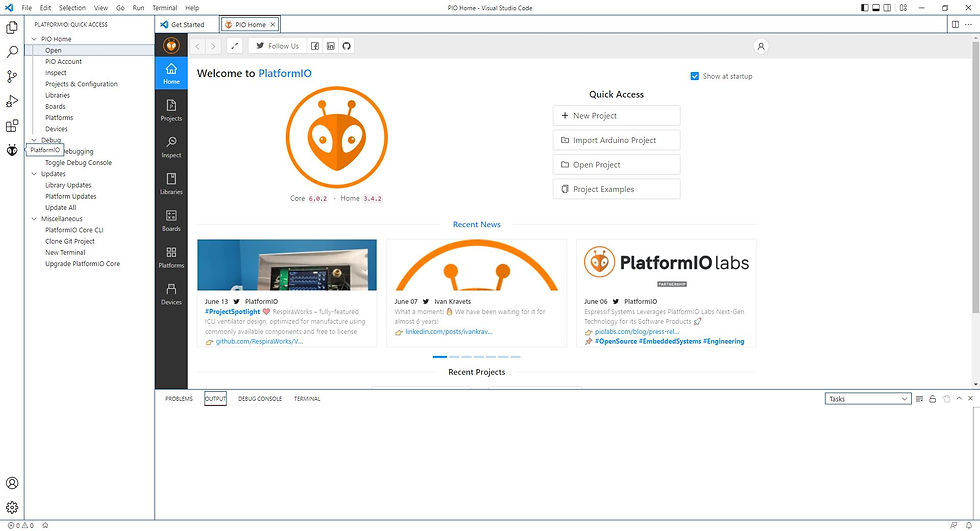This screenshot has height=531, width=980.
Task: Open the Selection menu
Action: 72,7
